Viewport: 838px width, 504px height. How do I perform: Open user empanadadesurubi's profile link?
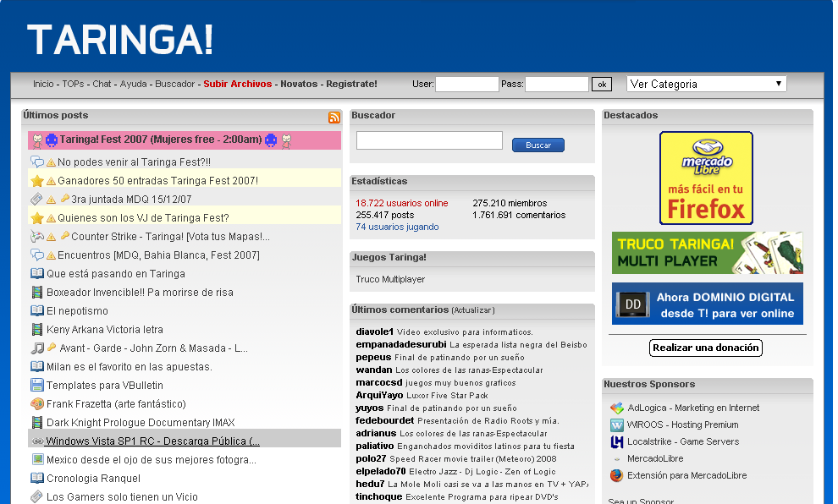tap(401, 344)
